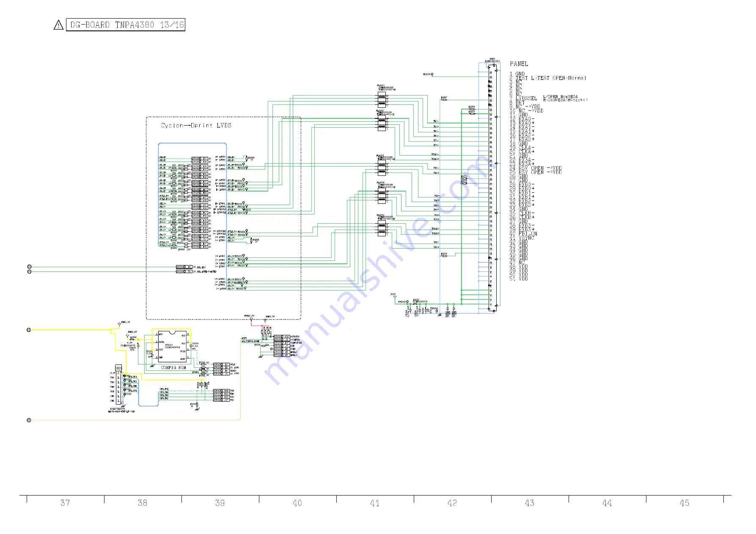Select pin 8 BRT label
The height and width of the screenshot is (534, 756).
[517, 103]
